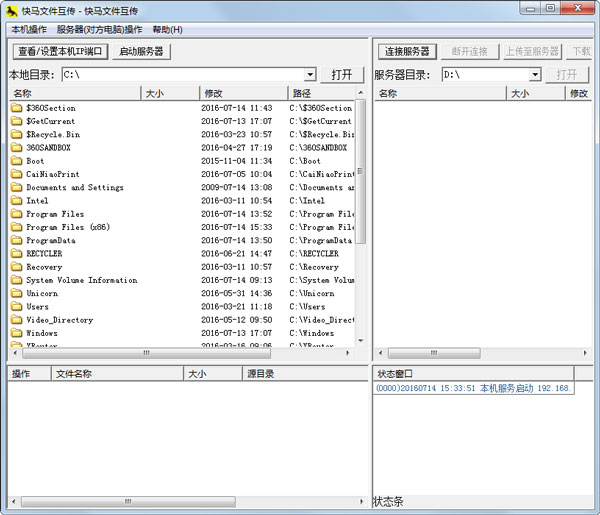Open the 本机操作 menu
Viewport: 600px width, 515px height.
(29, 30)
